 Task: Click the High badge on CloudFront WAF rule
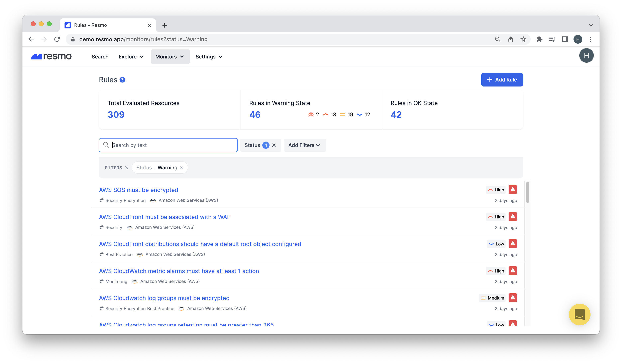(496, 217)
